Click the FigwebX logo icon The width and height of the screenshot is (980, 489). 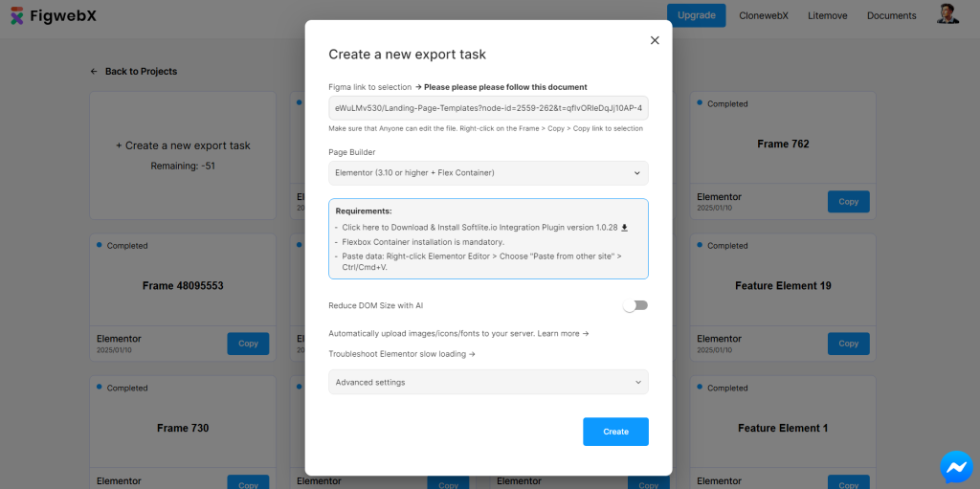click(17, 15)
